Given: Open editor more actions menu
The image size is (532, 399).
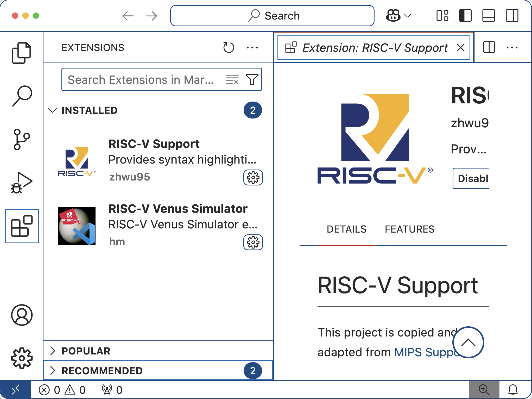Looking at the screenshot, I should pyautogui.click(x=512, y=47).
